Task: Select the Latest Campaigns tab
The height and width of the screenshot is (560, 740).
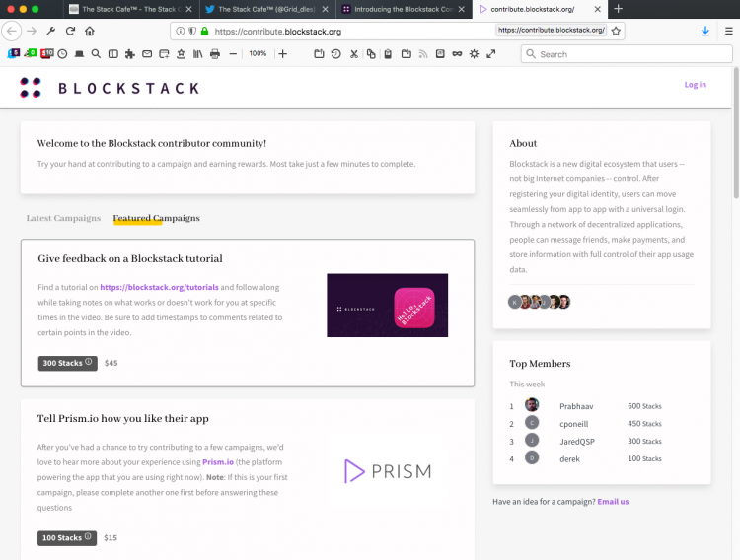Action: tap(63, 218)
